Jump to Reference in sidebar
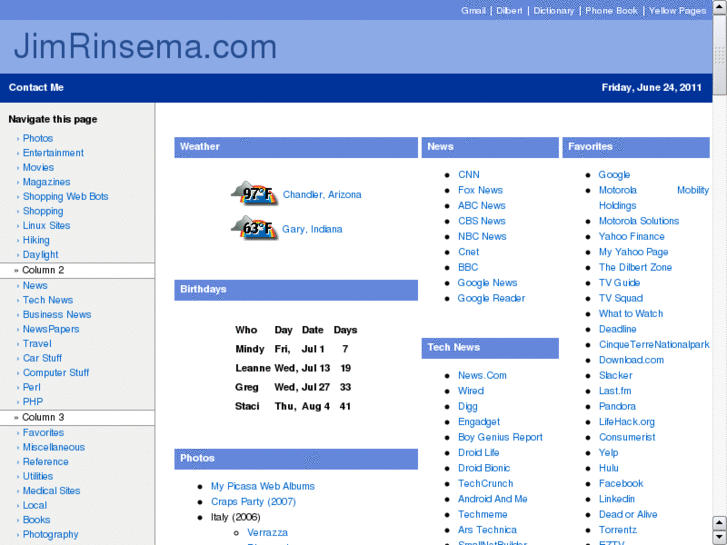This screenshot has height=545, width=727. pos(45,462)
